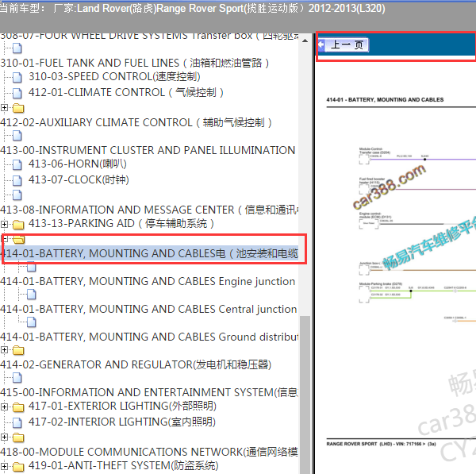476x474 pixels.
Task: Click the folder icon above 412-02-AUXILIARY CLIMATE CONTROL
Action: point(18,108)
